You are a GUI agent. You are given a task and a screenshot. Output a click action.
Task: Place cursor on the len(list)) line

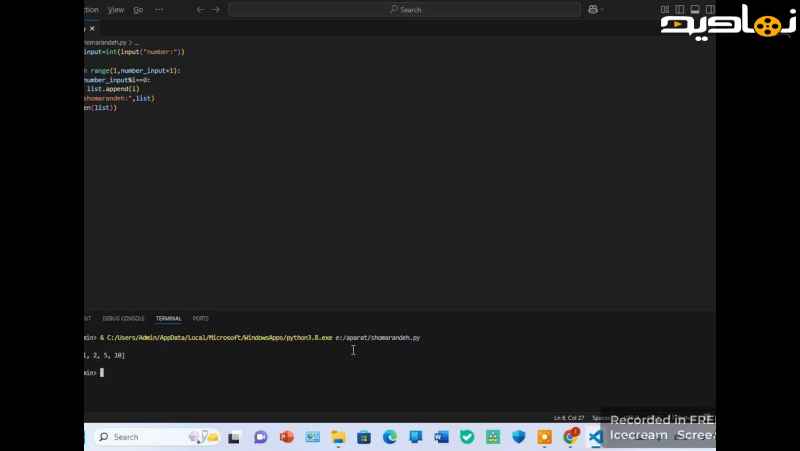click(x=101, y=108)
